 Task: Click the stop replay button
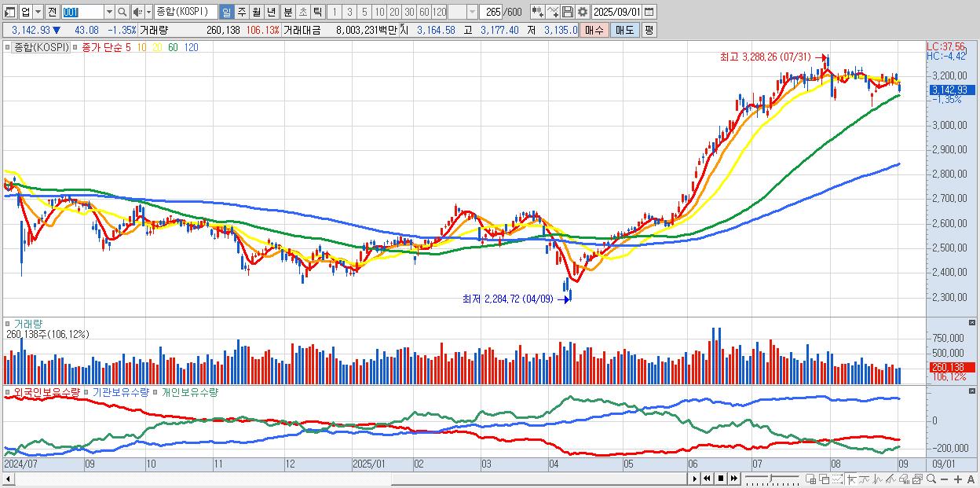click(x=720, y=479)
